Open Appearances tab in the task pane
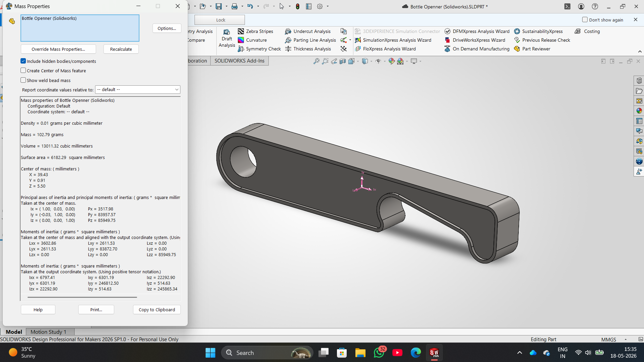 click(639, 111)
